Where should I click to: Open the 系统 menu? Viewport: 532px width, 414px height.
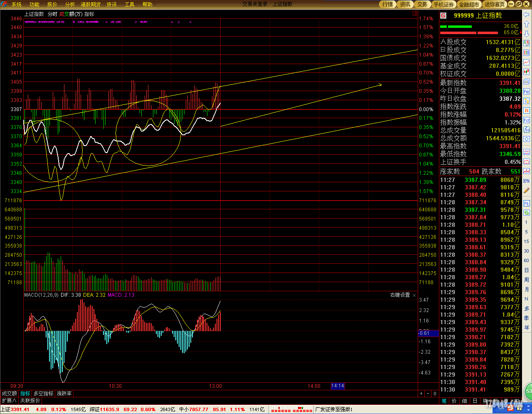[x=17, y=4]
